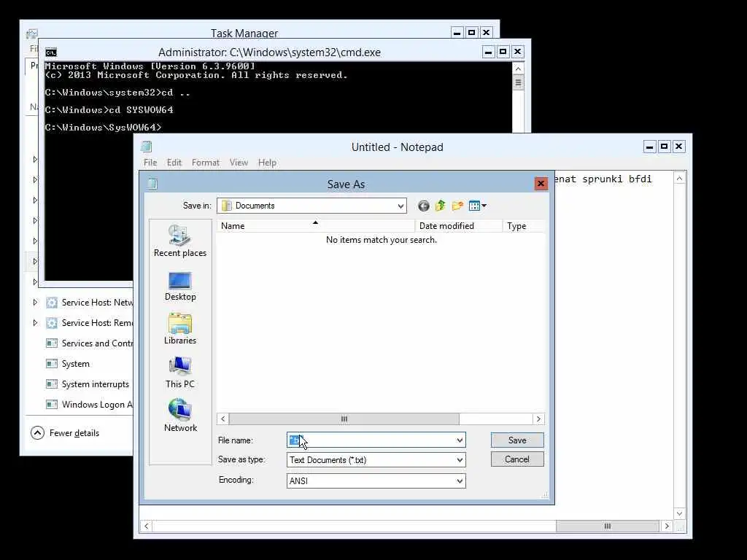
Task: Click the Windows Logon process icon
Action: point(52,405)
